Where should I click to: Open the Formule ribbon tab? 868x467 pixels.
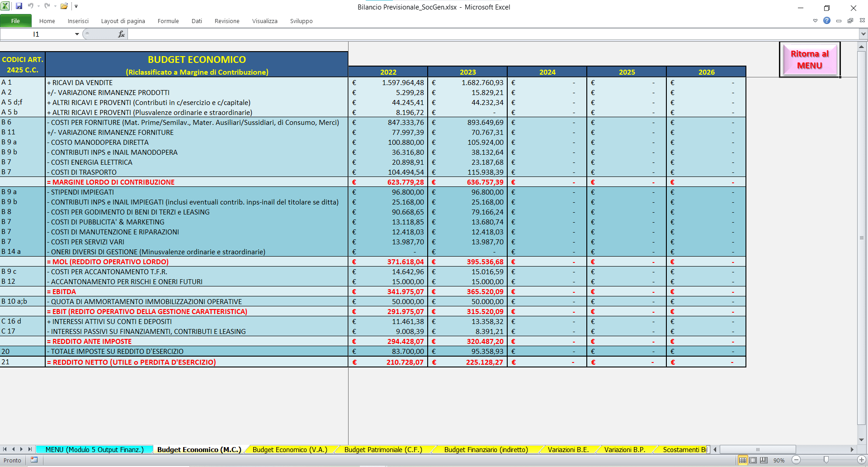(x=168, y=21)
